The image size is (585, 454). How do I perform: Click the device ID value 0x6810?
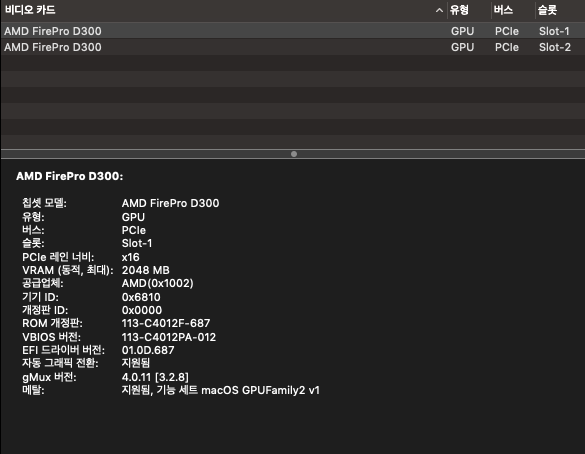point(141,297)
